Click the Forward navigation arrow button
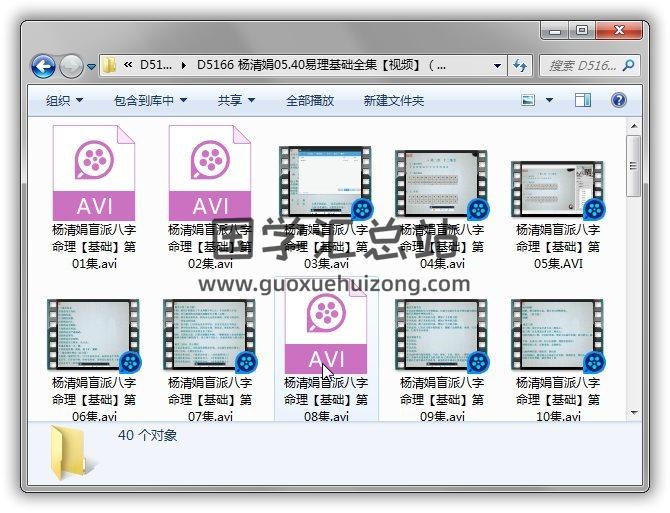This screenshot has width=670, height=513. 71,66
